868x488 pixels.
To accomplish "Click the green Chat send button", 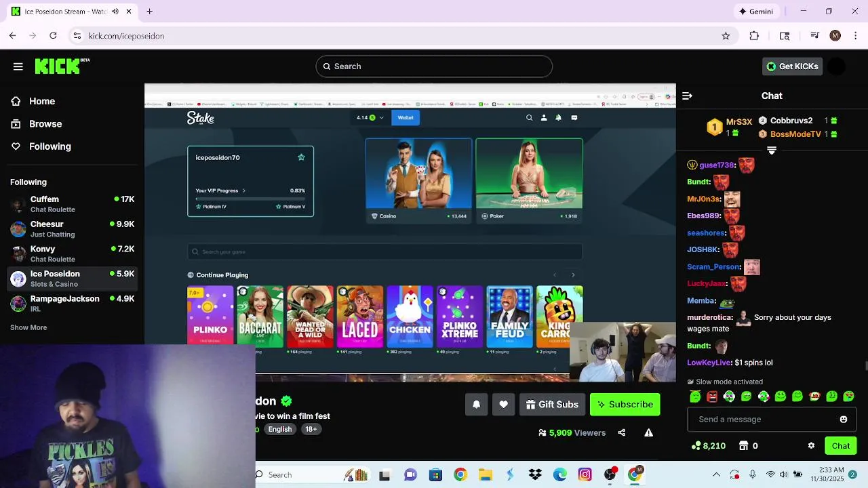I will pyautogui.click(x=841, y=446).
